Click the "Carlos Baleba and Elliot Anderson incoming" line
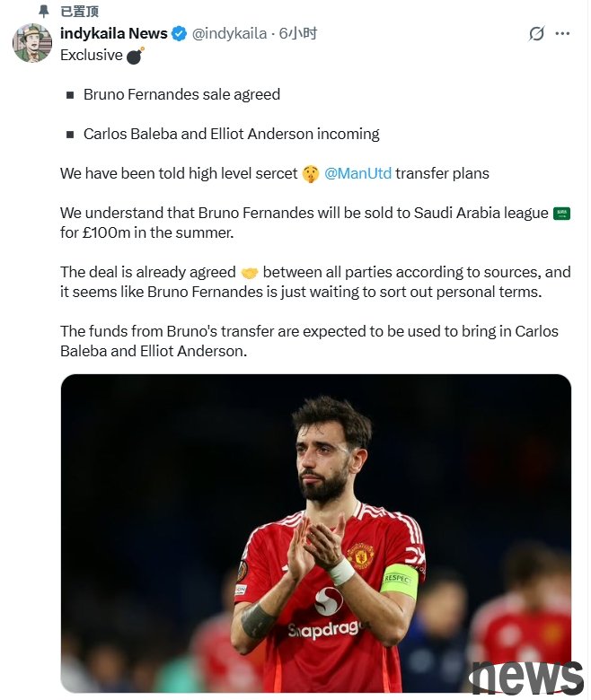This screenshot has height=700, width=591. (231, 134)
